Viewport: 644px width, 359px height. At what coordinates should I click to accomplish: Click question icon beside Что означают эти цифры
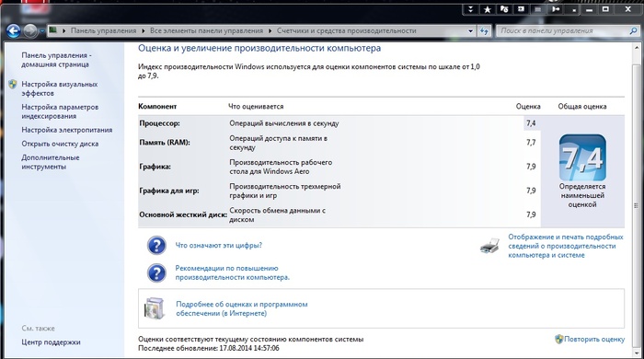coord(156,246)
